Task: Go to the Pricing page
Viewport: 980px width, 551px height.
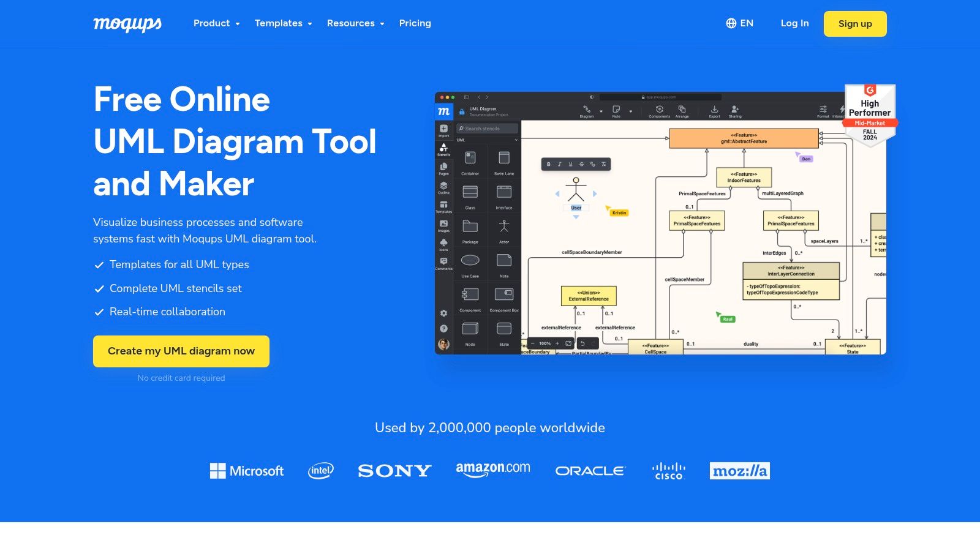Action: [x=415, y=23]
